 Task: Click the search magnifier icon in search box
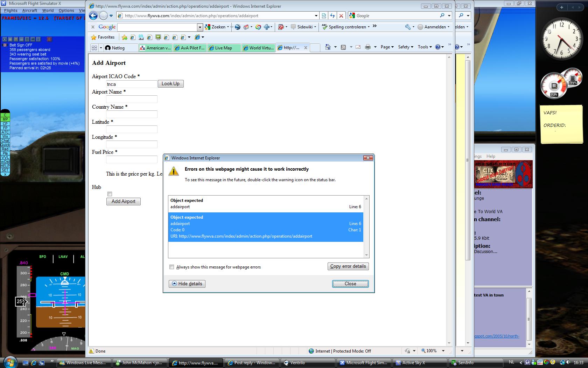tap(442, 15)
